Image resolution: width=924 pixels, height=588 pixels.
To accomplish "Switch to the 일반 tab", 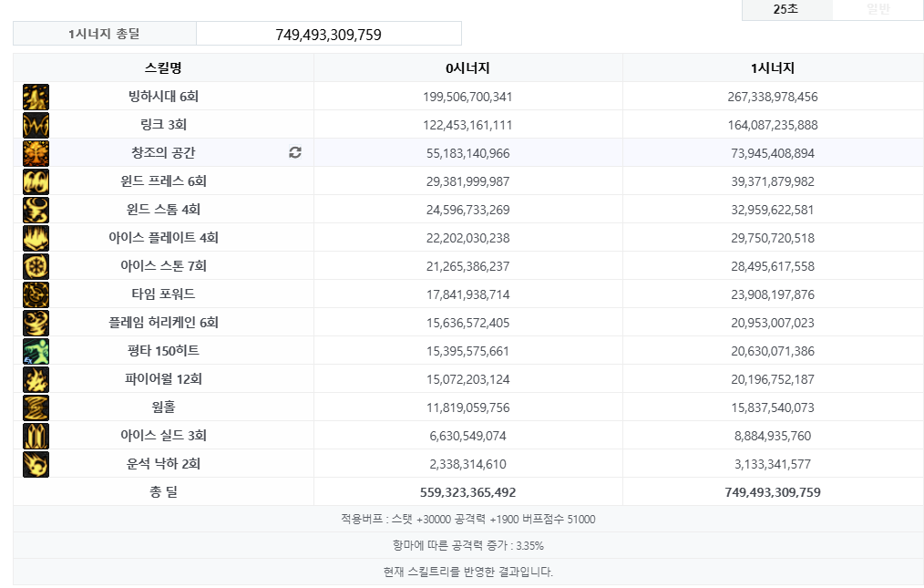I will coord(878,9).
